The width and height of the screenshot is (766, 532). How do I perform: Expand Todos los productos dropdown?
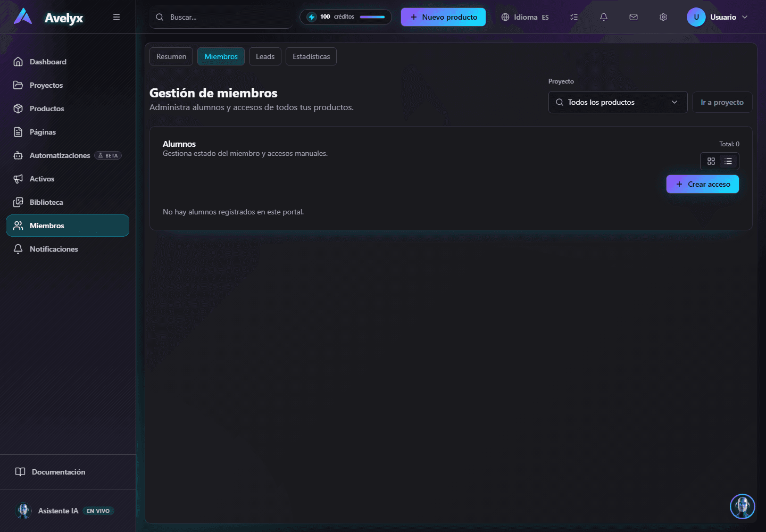click(x=618, y=102)
